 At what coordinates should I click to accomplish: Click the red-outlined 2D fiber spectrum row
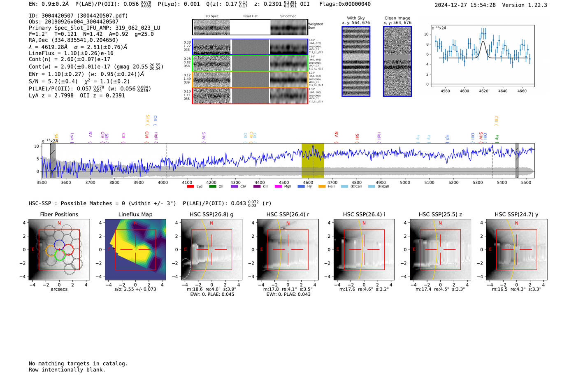250,95
